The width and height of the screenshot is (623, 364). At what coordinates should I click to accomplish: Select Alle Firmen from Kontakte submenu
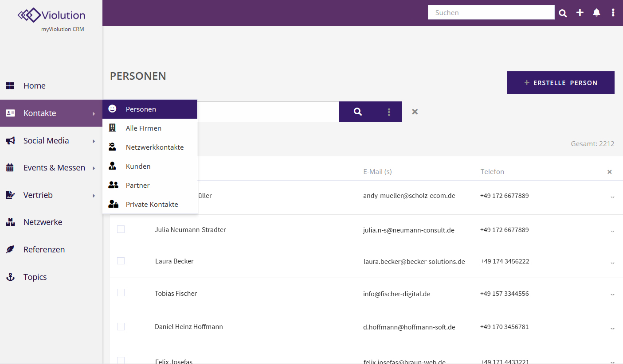[143, 128]
